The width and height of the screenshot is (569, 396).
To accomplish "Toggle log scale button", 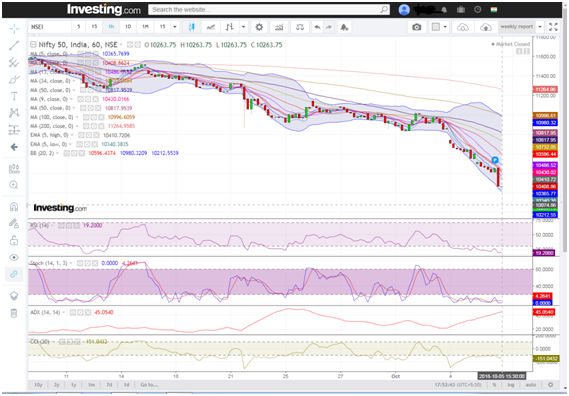I will (x=511, y=385).
